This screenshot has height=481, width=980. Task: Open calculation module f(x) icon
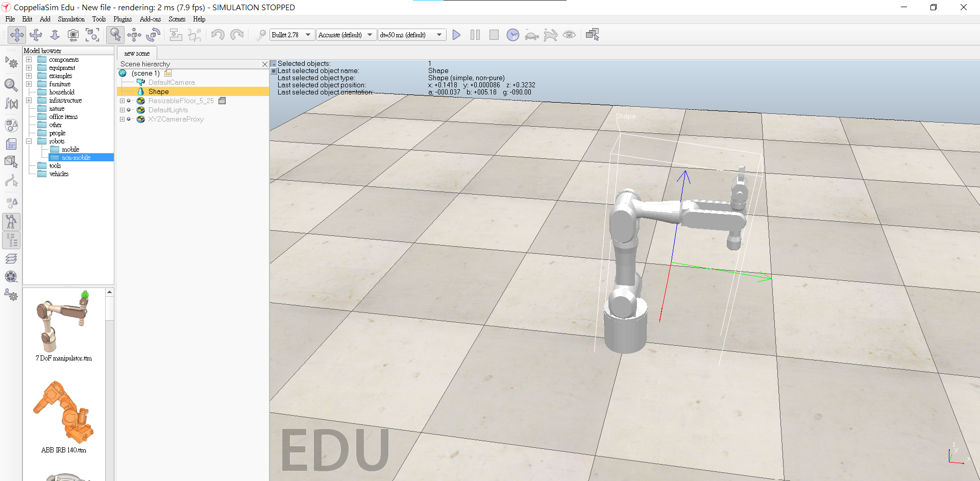(x=11, y=104)
